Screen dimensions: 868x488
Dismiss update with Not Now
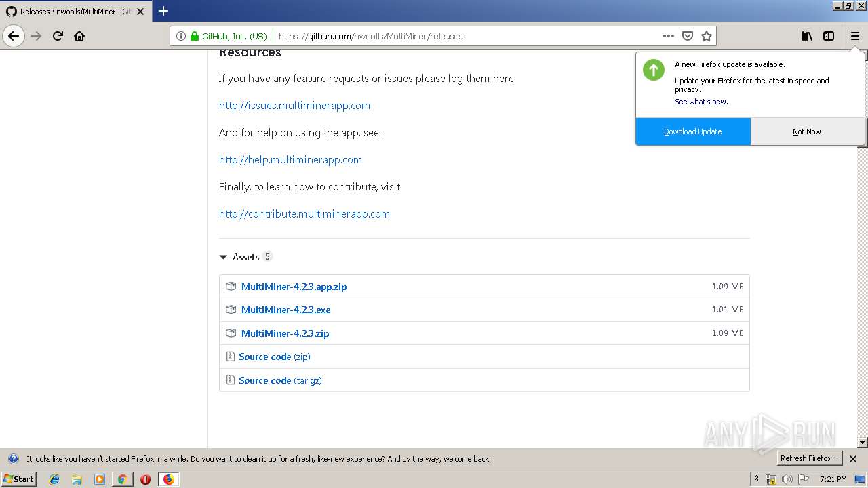pos(807,131)
